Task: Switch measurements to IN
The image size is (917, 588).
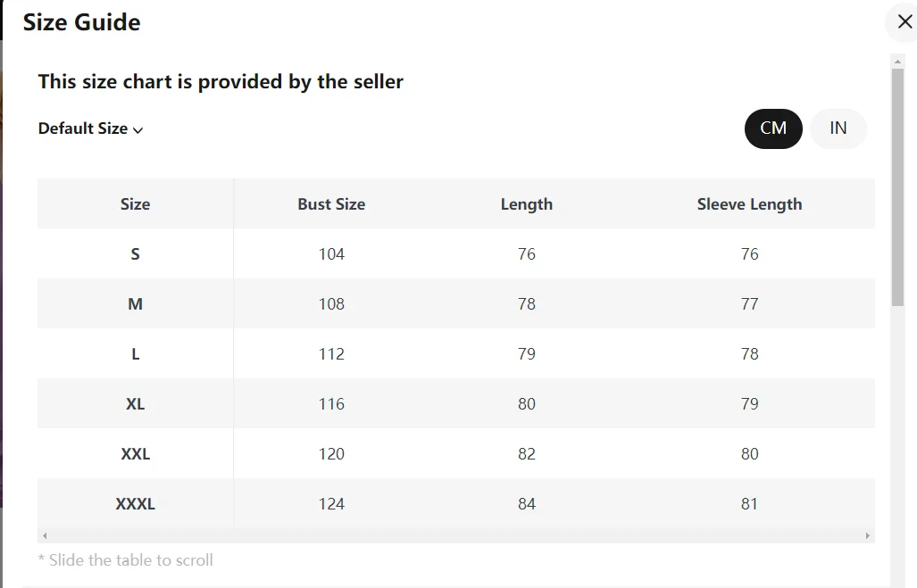Action: point(838,128)
